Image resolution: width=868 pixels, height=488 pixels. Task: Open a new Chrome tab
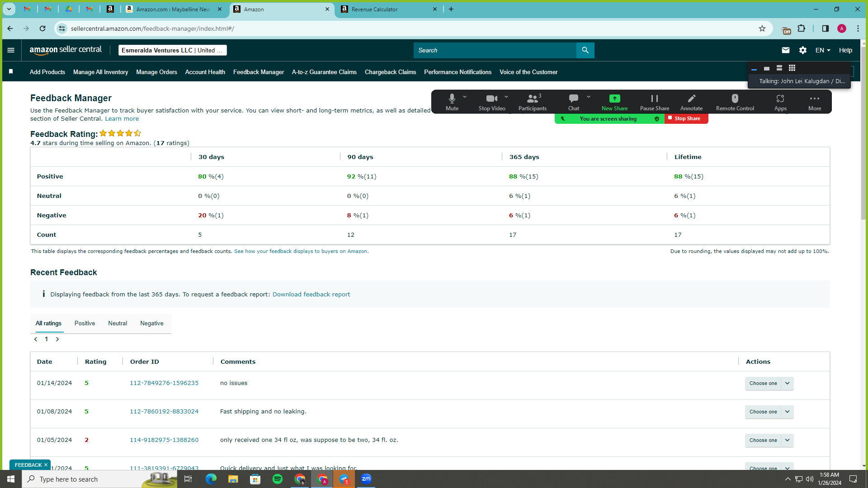click(451, 9)
